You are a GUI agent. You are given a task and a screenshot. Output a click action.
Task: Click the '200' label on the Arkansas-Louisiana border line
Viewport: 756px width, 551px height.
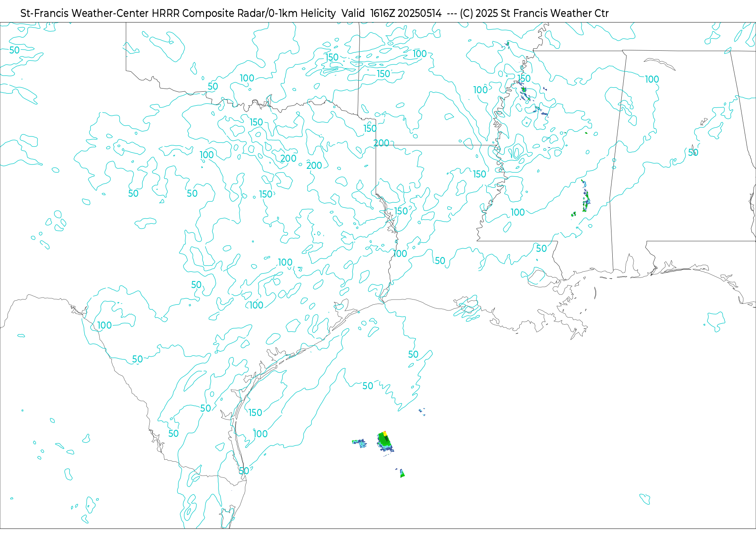point(382,143)
